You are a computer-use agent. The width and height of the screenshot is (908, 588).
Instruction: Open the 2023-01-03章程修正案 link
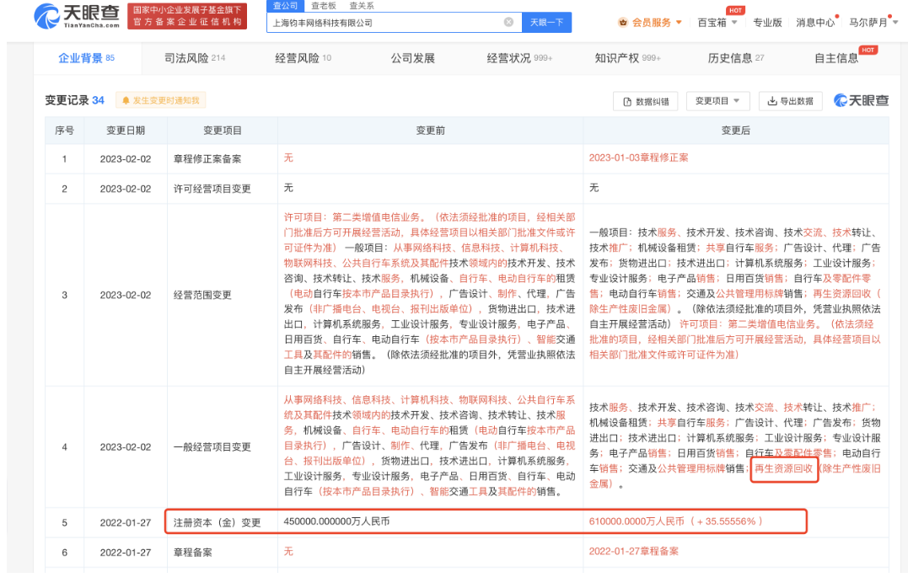638,158
